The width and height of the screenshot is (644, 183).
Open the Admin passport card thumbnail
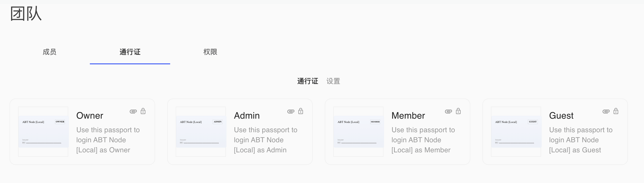(201, 132)
